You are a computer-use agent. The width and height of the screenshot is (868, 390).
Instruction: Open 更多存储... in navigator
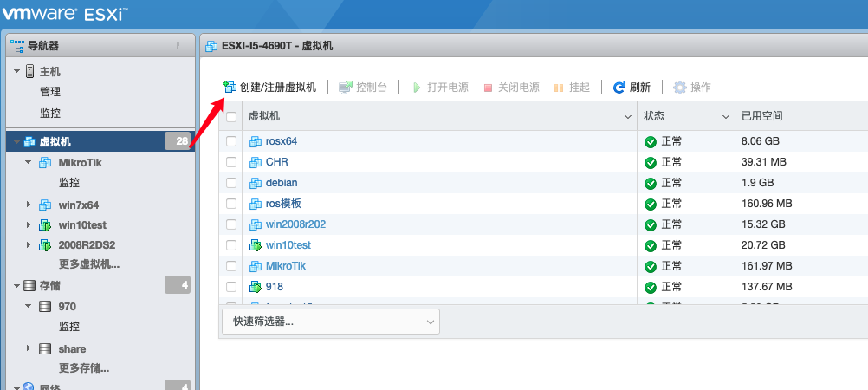click(84, 367)
